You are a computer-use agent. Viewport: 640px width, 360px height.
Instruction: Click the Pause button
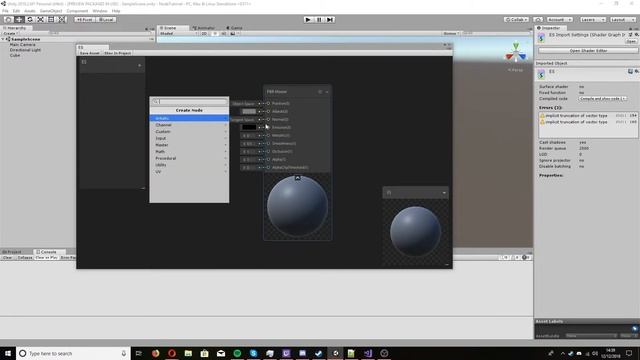tap(319, 20)
